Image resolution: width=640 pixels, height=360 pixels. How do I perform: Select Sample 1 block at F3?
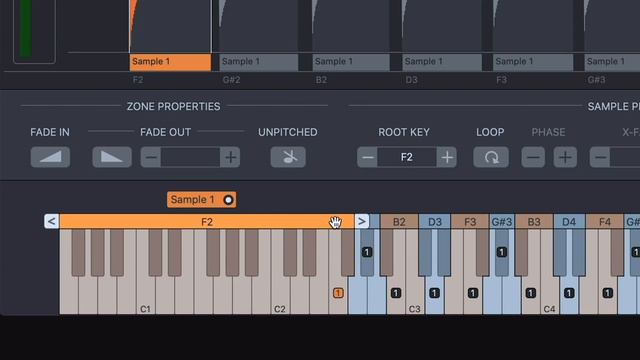click(533, 62)
